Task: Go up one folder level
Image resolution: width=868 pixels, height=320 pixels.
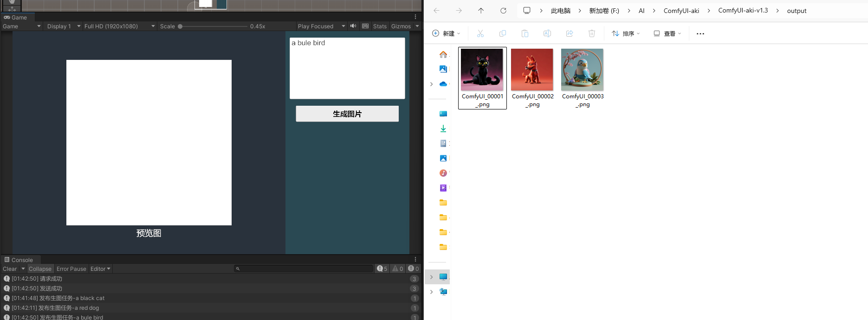Action: pos(481,11)
